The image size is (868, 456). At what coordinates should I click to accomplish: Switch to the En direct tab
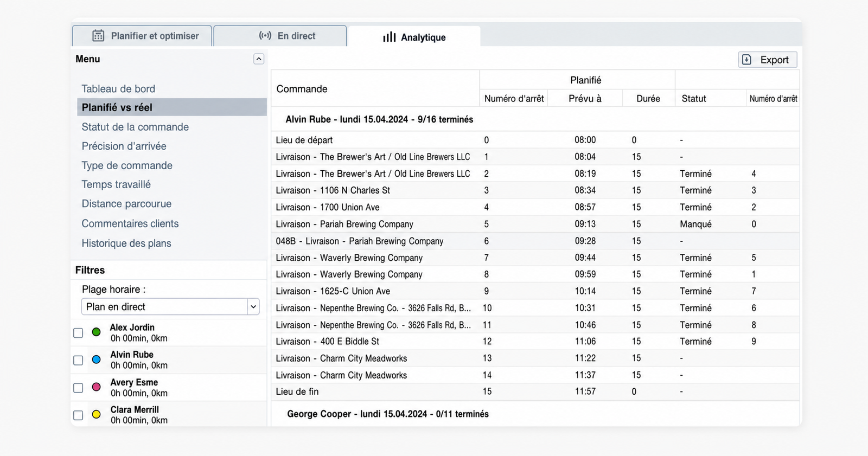[x=280, y=36]
